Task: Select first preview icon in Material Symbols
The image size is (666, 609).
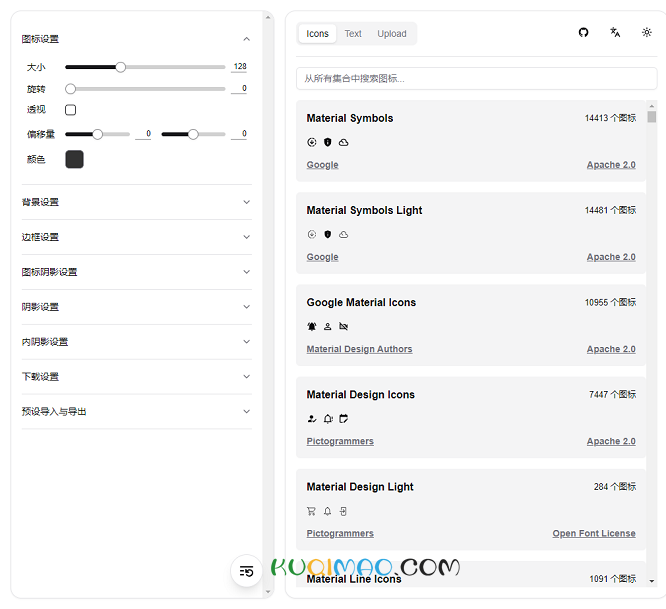Action: 312,142
